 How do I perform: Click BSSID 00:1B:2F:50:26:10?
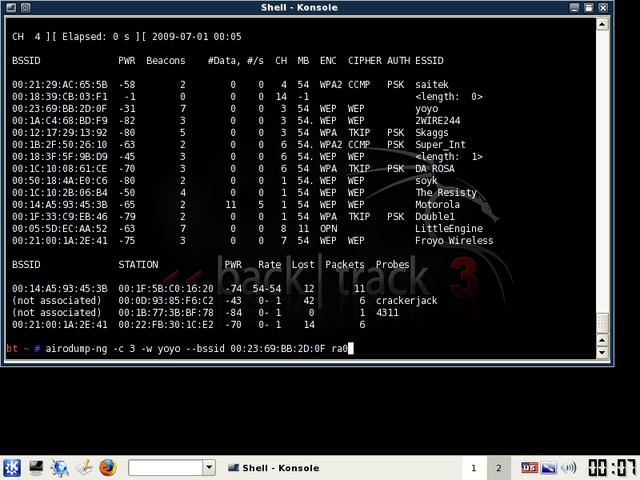(60, 144)
